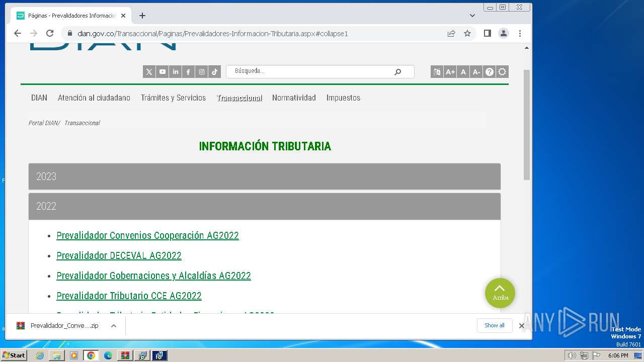Image resolution: width=644 pixels, height=362 pixels.
Task: Reset font size with A icon
Action: [x=463, y=72]
